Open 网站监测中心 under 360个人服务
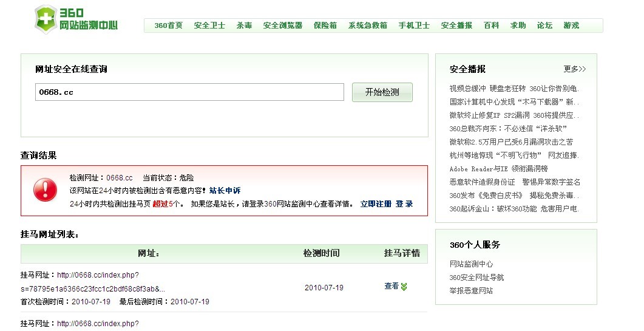Screen dimensions: 644x331 tap(471, 264)
